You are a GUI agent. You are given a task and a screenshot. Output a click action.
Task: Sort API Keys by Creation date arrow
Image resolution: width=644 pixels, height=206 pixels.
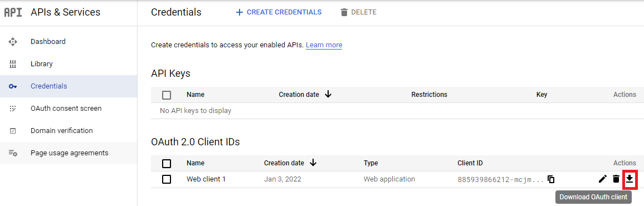pos(328,94)
